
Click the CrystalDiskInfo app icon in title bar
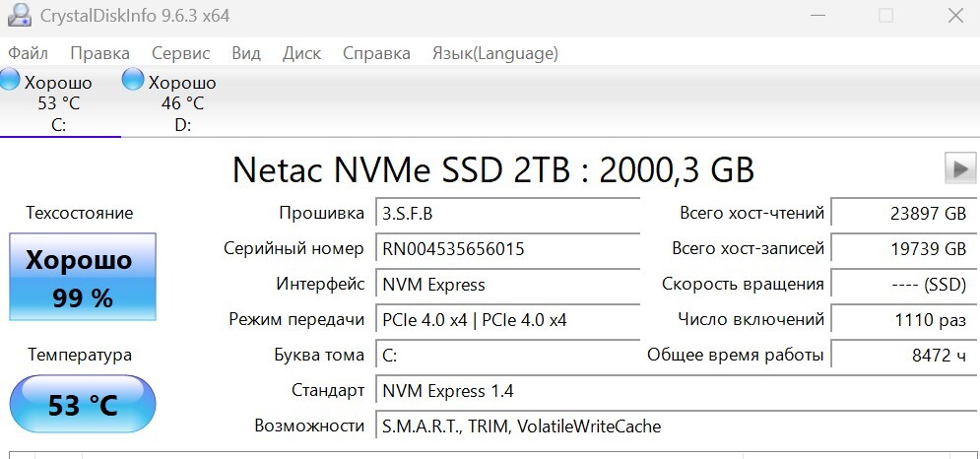click(x=20, y=15)
